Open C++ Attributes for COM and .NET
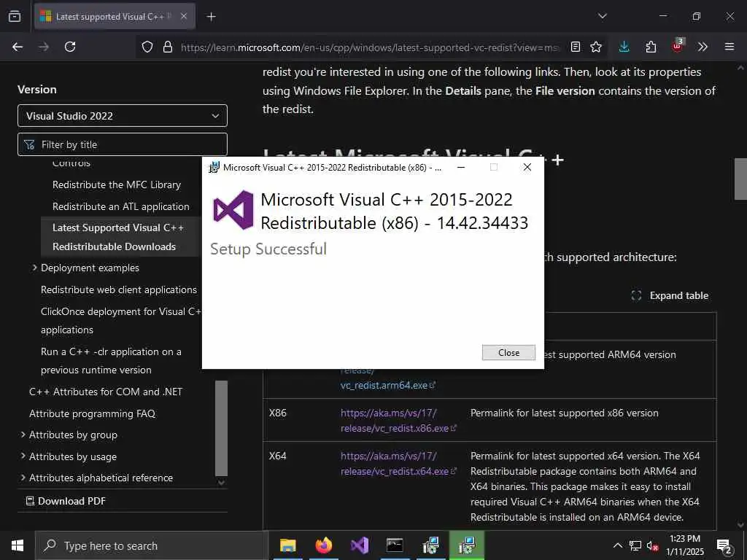 (x=106, y=392)
